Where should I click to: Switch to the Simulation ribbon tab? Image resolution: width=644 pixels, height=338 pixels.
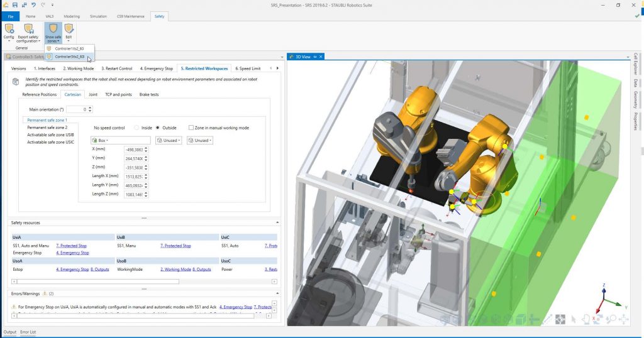pos(98,16)
